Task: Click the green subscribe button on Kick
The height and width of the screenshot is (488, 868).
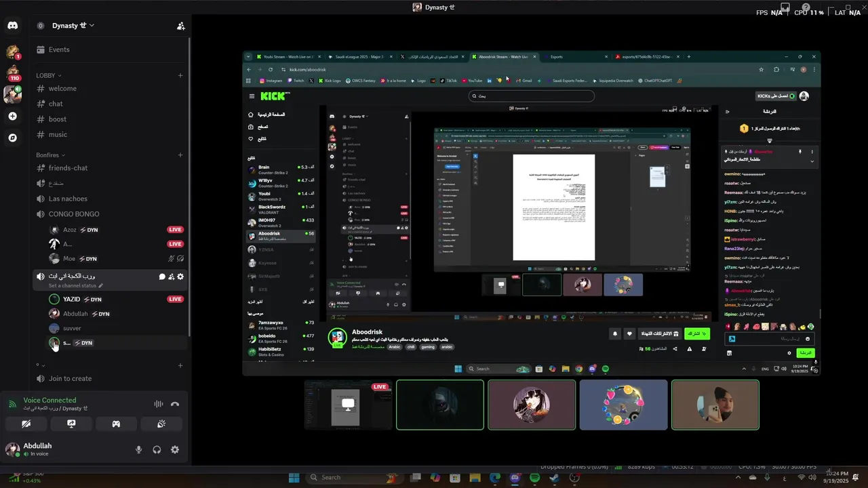Action: tap(697, 333)
